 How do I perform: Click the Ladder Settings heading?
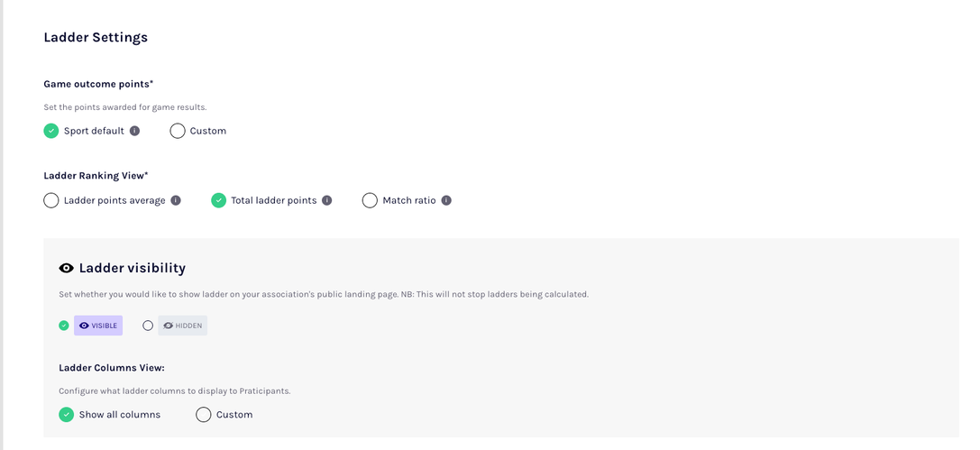96,37
